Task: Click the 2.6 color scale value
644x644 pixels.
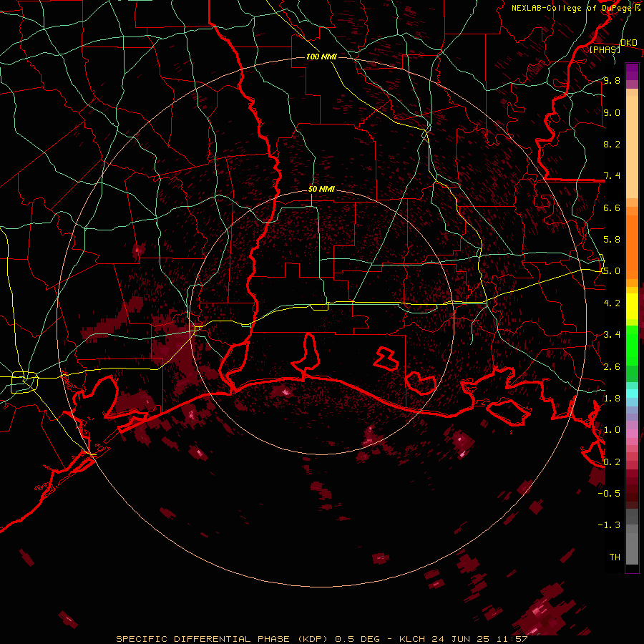Action: 612,366
